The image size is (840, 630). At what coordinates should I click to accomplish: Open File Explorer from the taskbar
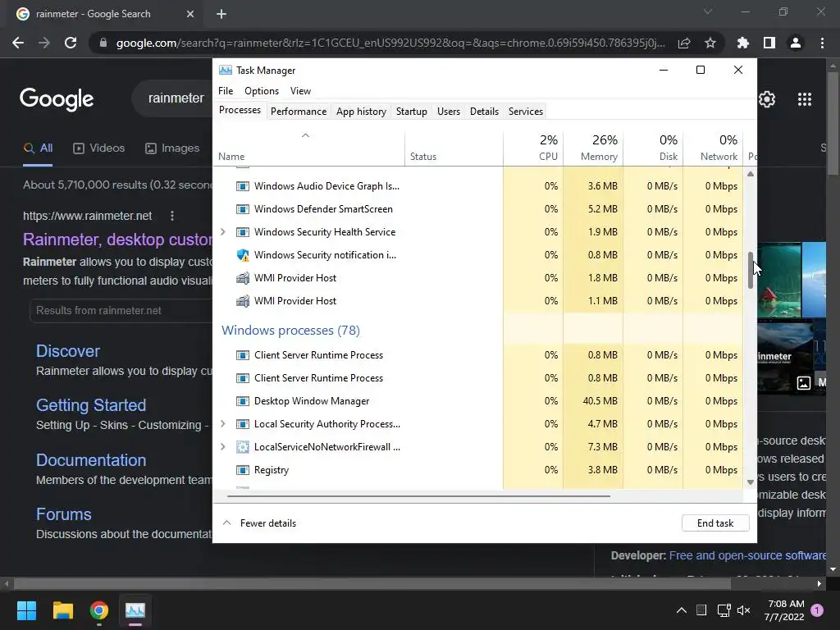tap(62, 610)
